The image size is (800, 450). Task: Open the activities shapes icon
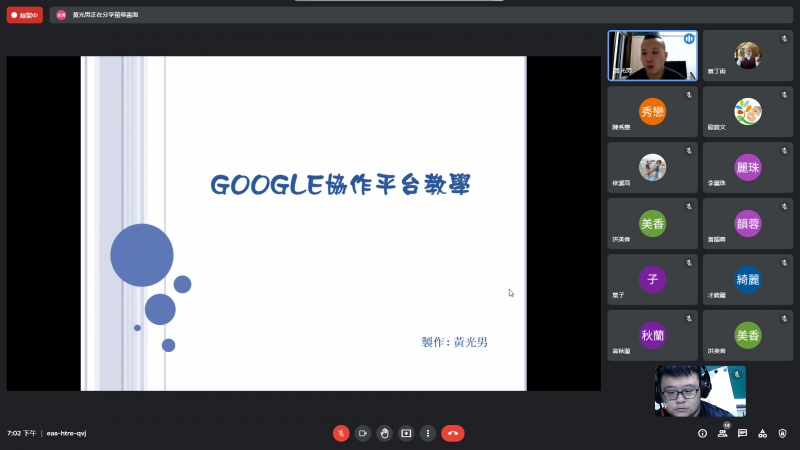762,433
